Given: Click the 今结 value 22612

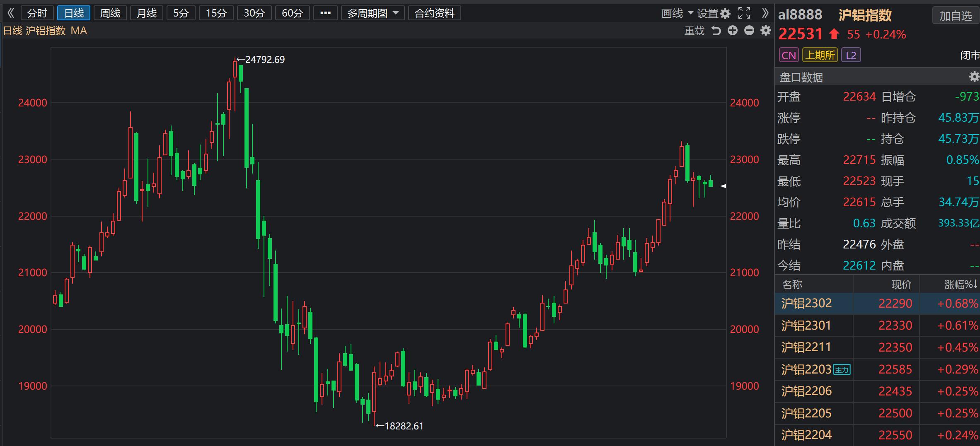Looking at the screenshot, I should click(859, 265).
